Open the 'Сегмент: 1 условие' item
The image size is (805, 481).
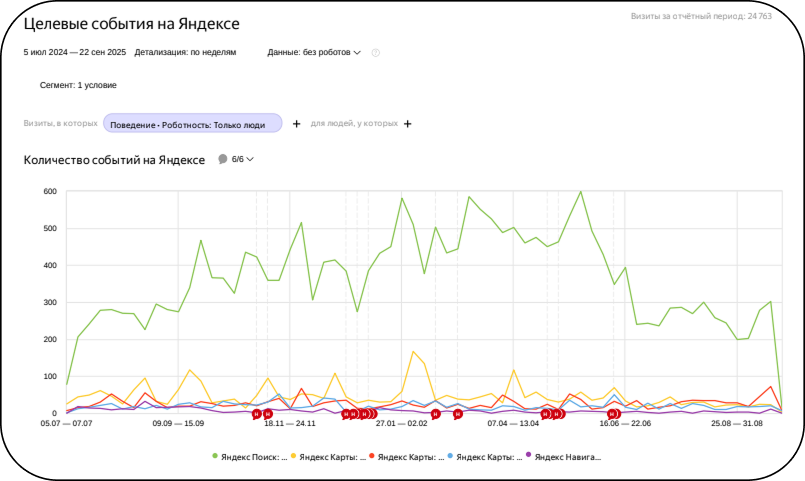78,85
